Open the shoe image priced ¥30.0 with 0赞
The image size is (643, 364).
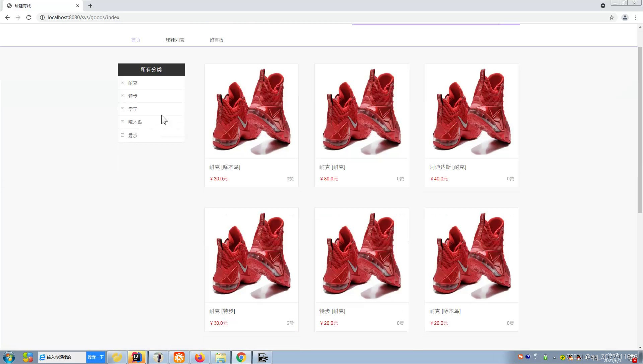252,111
